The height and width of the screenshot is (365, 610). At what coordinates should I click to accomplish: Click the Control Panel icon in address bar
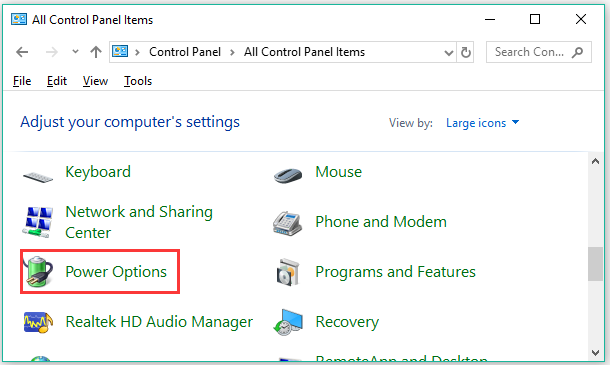pyautogui.click(x=120, y=51)
